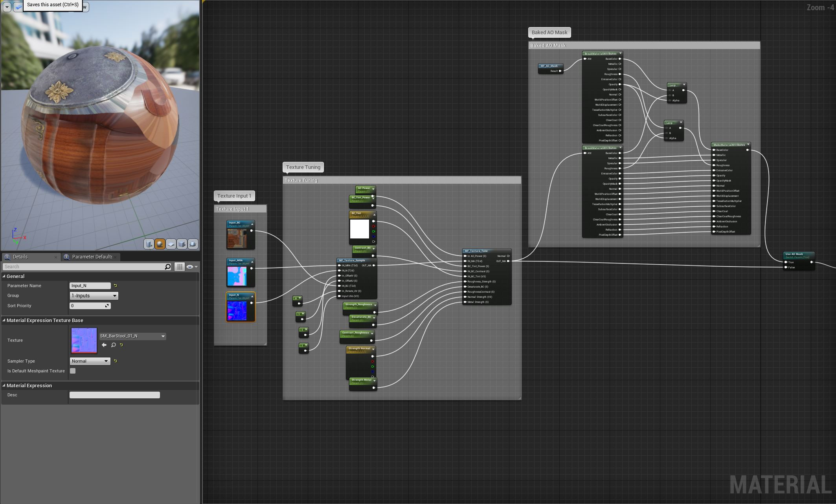
Task: Collapse the BC_Tint node preview arrow
Action: pyautogui.click(x=374, y=214)
